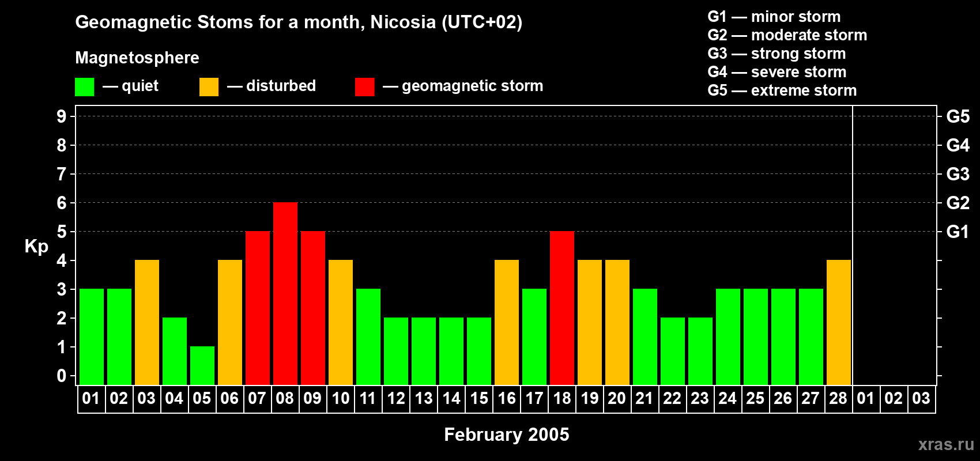Screen dimensions: 980x461
Task: Click the orange disturbed legend swatch
Action: pos(209,87)
